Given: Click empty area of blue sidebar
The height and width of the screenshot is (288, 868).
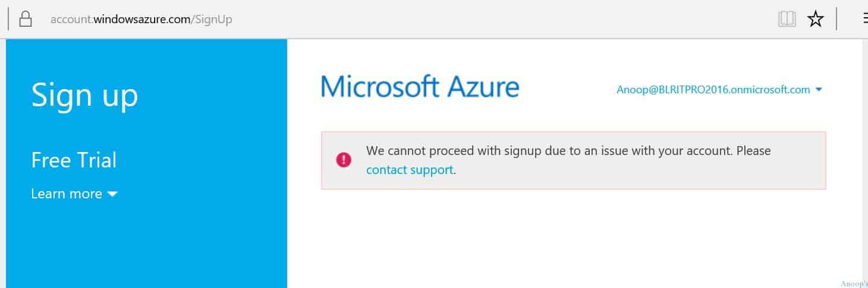Looking at the screenshot, I should pos(146,249).
